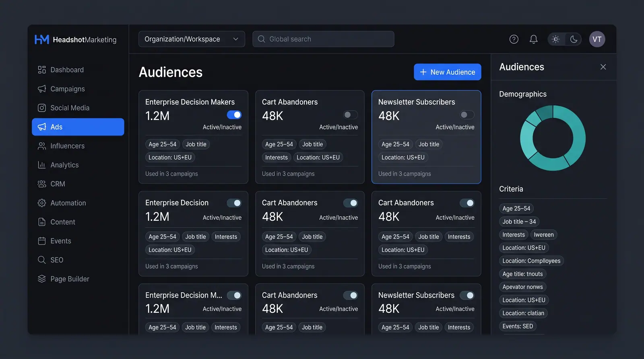Click Job title tag on Enterprise Decision Makers
The width and height of the screenshot is (644, 359).
(x=196, y=144)
